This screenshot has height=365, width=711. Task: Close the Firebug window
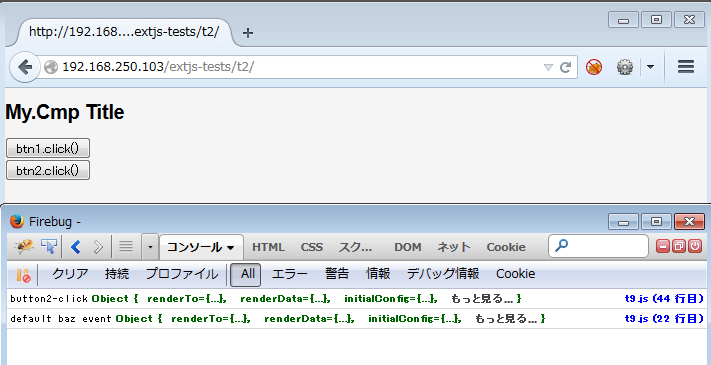click(689, 222)
